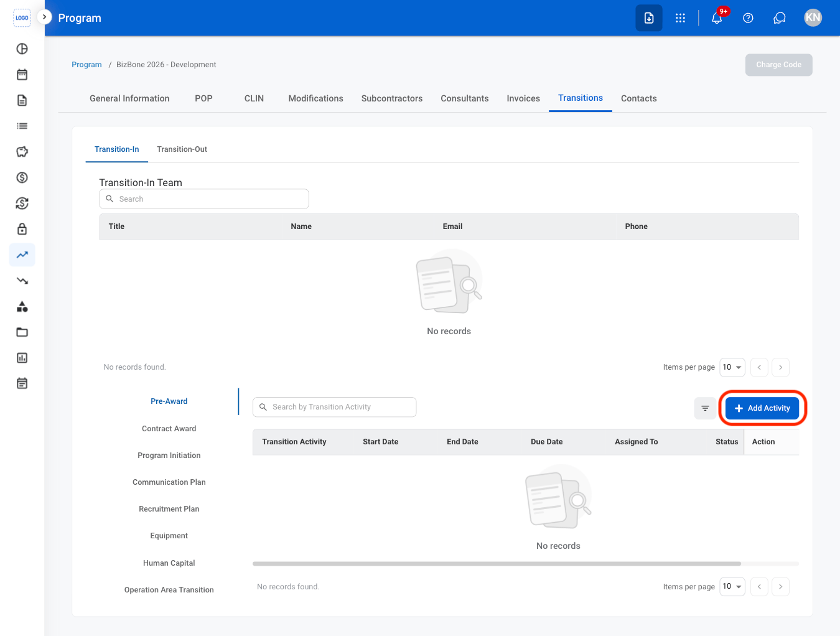840x636 pixels.
Task: Open the chat bubble icon in header
Action: point(779,18)
